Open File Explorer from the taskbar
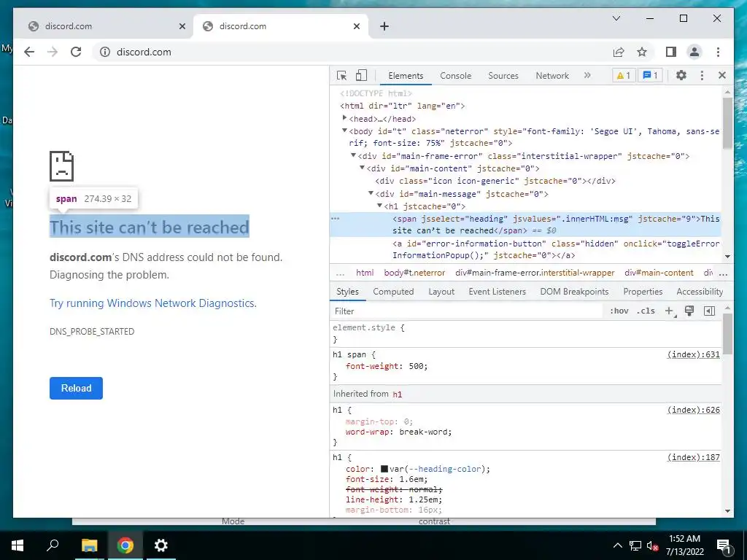The width and height of the screenshot is (747, 560). pyautogui.click(x=89, y=545)
